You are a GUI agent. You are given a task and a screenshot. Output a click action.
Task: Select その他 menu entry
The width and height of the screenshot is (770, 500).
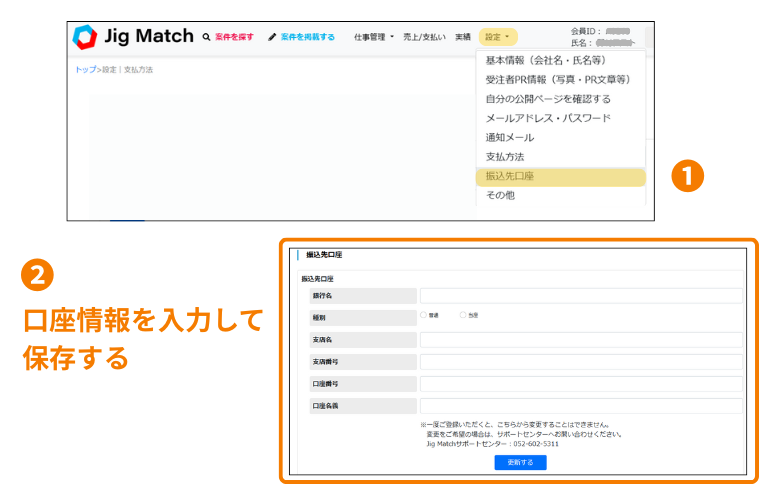point(500,195)
